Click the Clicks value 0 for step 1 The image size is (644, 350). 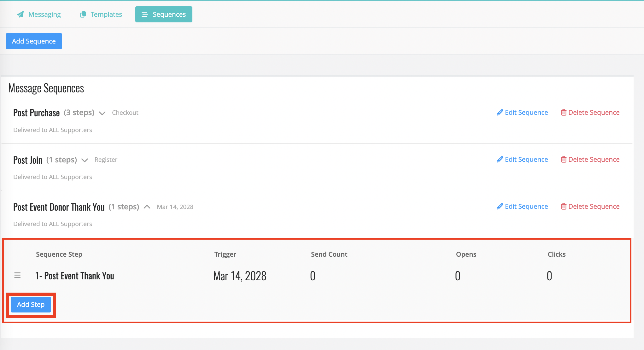(x=549, y=276)
